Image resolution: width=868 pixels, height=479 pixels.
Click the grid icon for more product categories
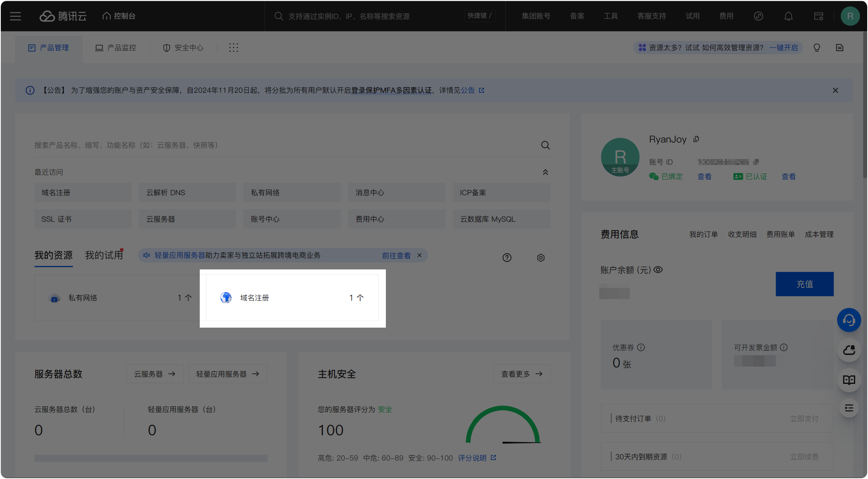[233, 47]
